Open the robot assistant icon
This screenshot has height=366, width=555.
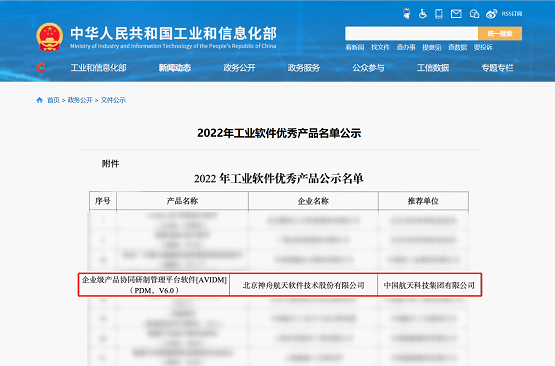click(x=407, y=14)
